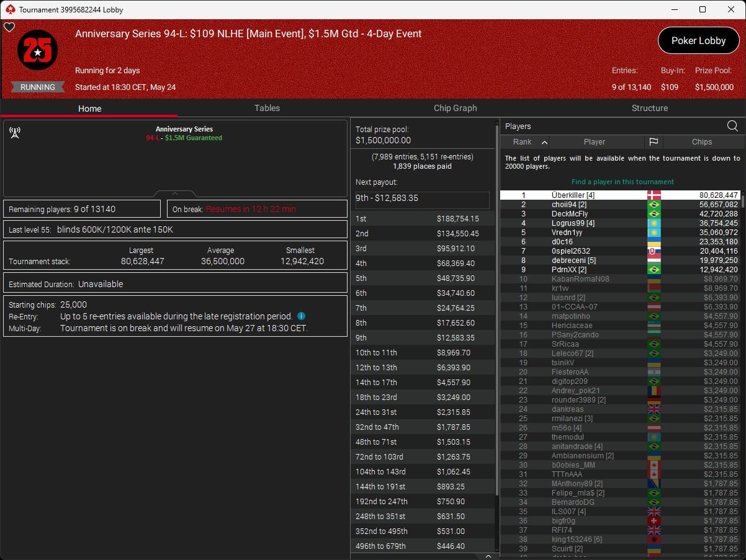This screenshot has width=746, height=560.
Task: Click the PokerStars icon in title bar
Action: (x=10, y=9)
